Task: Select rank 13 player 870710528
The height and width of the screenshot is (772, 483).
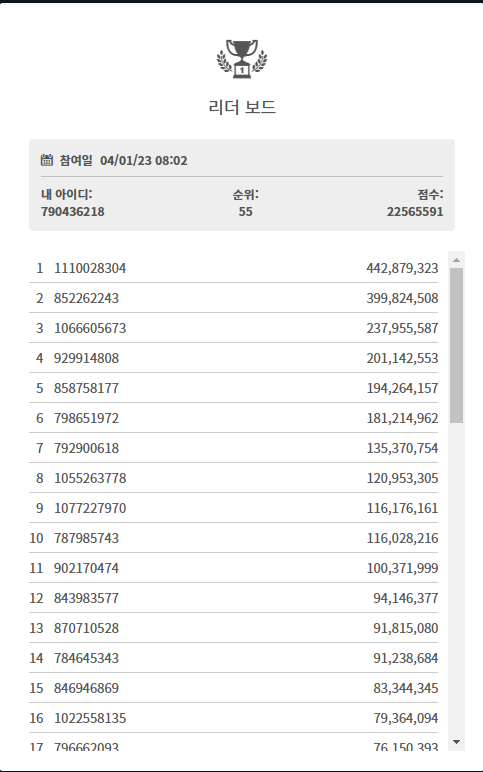Action: tap(87, 629)
